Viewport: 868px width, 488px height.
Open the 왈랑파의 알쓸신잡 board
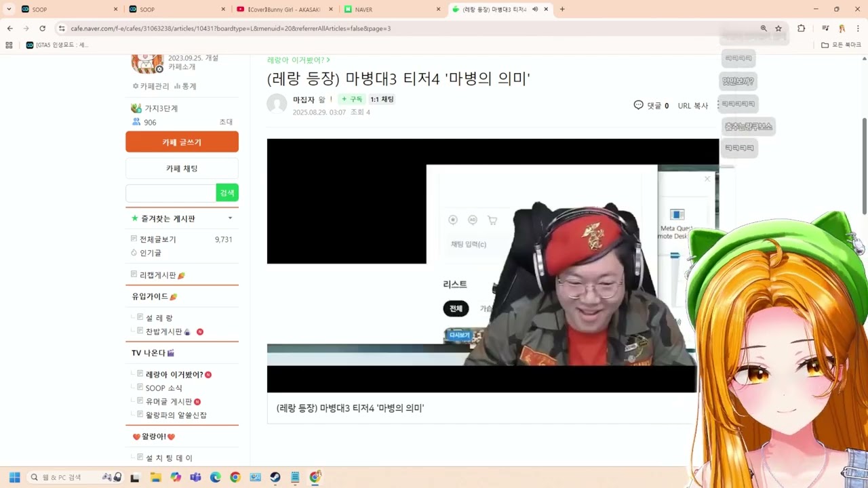click(176, 415)
